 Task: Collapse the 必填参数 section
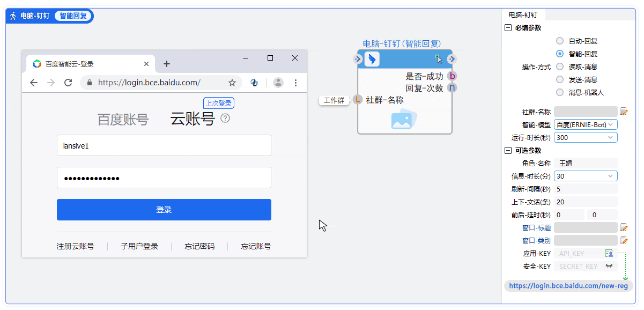click(508, 28)
